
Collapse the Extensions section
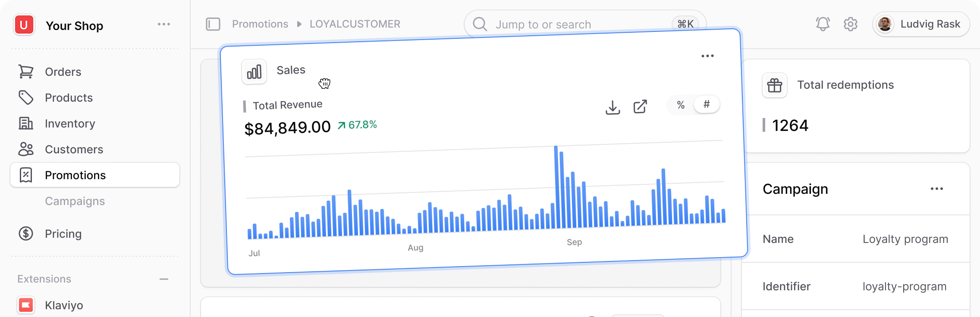coord(164,279)
